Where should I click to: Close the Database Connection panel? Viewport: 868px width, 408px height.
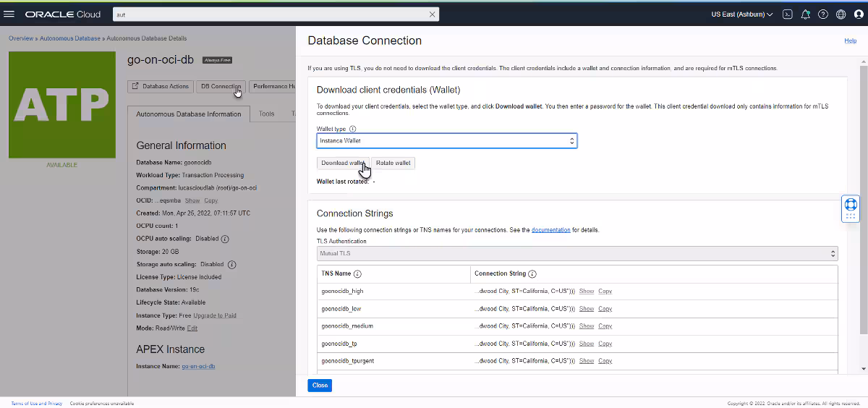320,386
